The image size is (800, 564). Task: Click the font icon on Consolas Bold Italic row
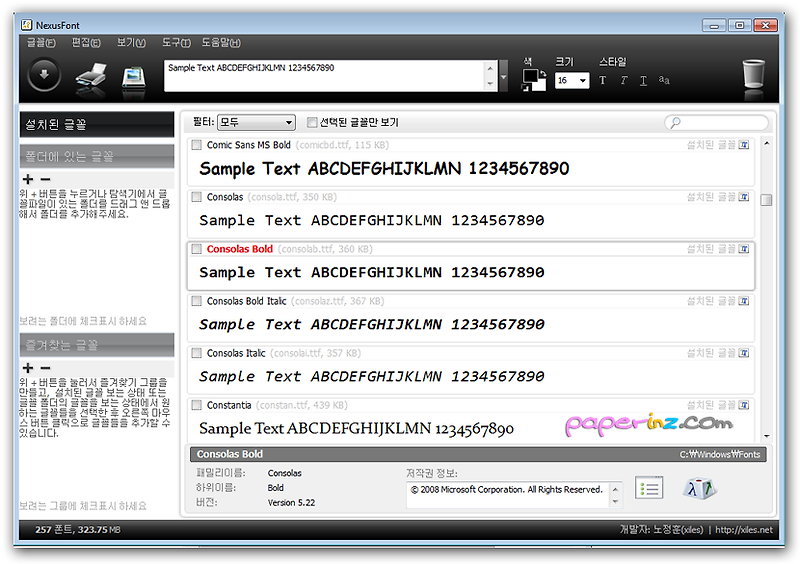pyautogui.click(x=744, y=301)
